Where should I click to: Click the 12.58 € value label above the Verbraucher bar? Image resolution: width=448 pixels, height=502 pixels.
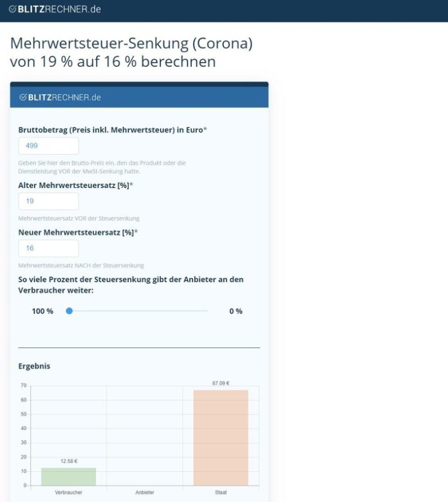point(68,461)
